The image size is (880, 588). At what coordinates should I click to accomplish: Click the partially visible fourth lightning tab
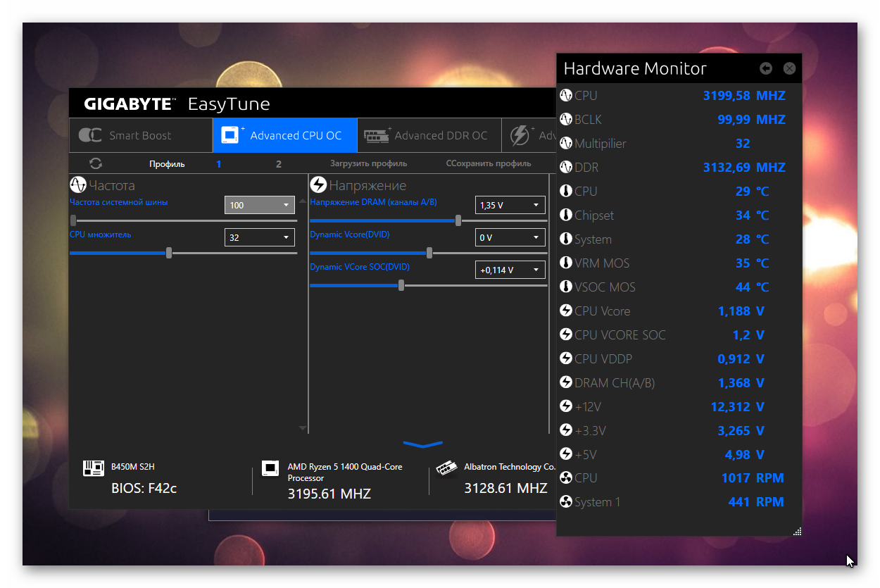[528, 135]
